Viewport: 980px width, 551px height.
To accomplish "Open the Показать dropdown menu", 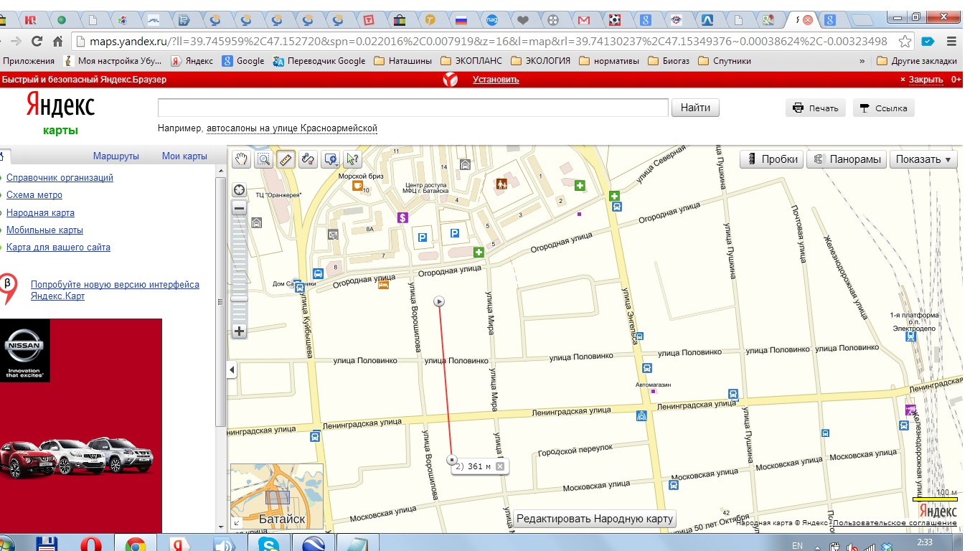I will point(923,159).
